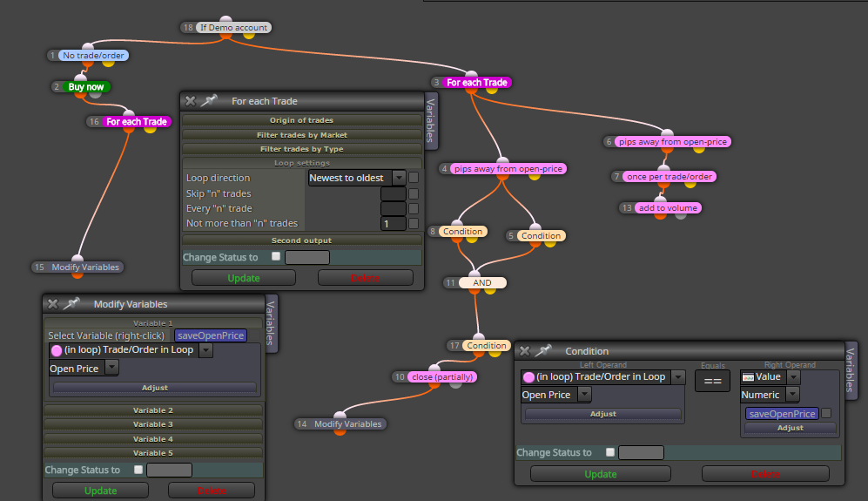Open Open Price dropdown in Modify Variables
Viewport: 868px width, 501px height.
(111, 368)
